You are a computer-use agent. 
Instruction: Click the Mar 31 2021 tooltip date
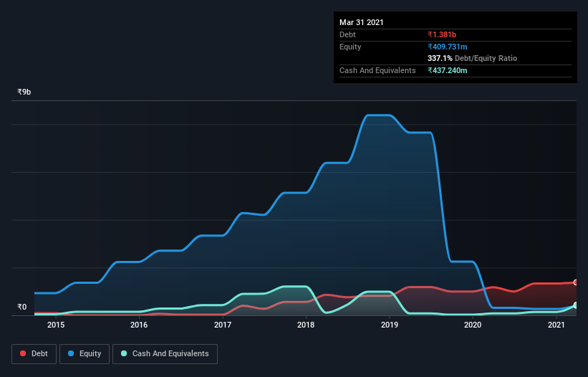point(362,22)
